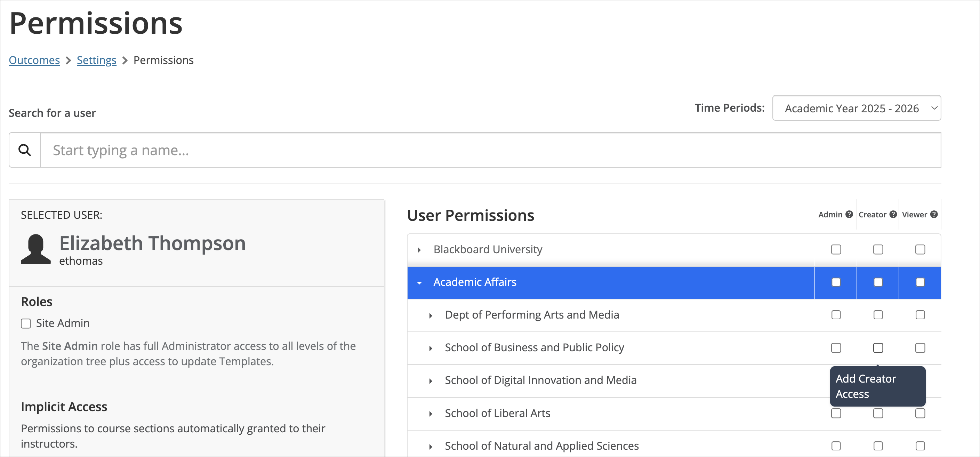Check Viewer for School of Liberal Arts
This screenshot has width=980, height=457.
click(x=920, y=413)
